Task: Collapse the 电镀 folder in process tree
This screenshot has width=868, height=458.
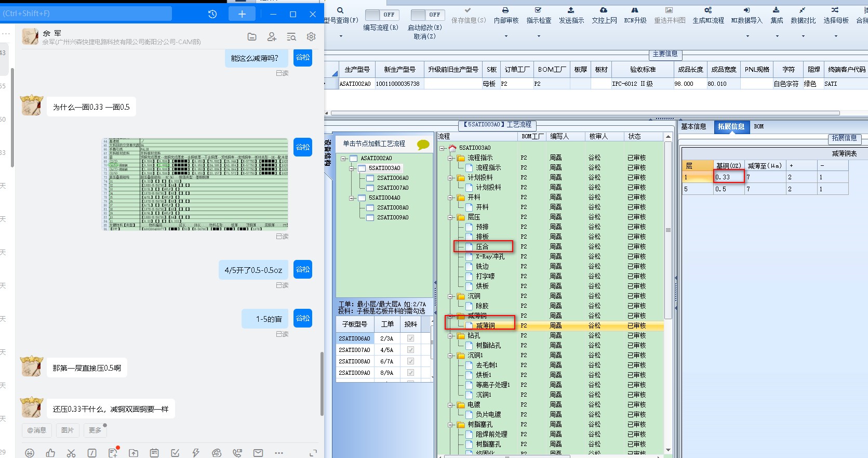Action: (451, 405)
